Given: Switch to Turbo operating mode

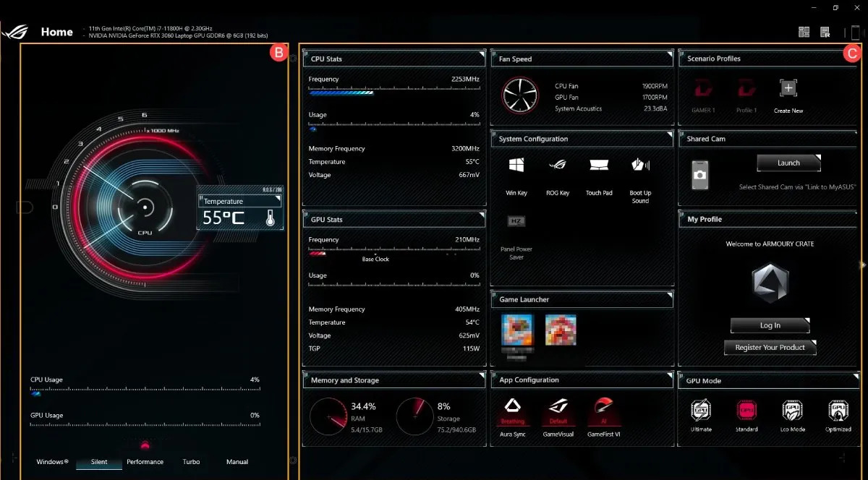Looking at the screenshot, I should 191,462.
